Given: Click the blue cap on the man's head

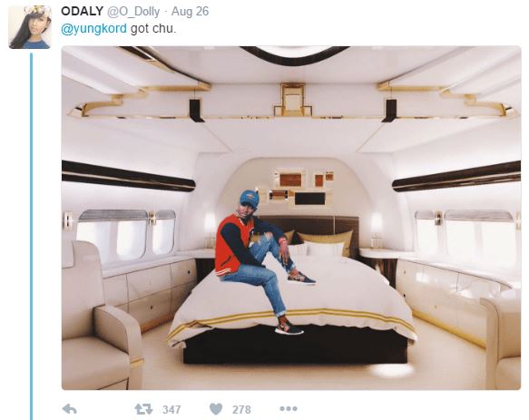Looking at the screenshot, I should click(x=250, y=198).
